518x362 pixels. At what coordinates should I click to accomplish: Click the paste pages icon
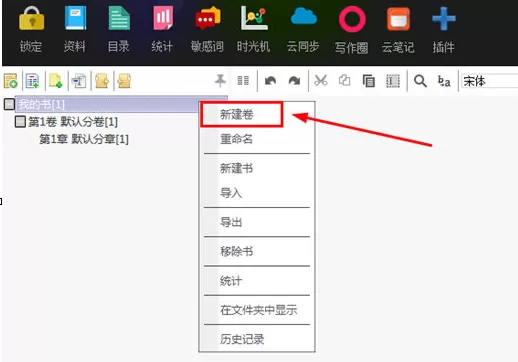click(369, 81)
